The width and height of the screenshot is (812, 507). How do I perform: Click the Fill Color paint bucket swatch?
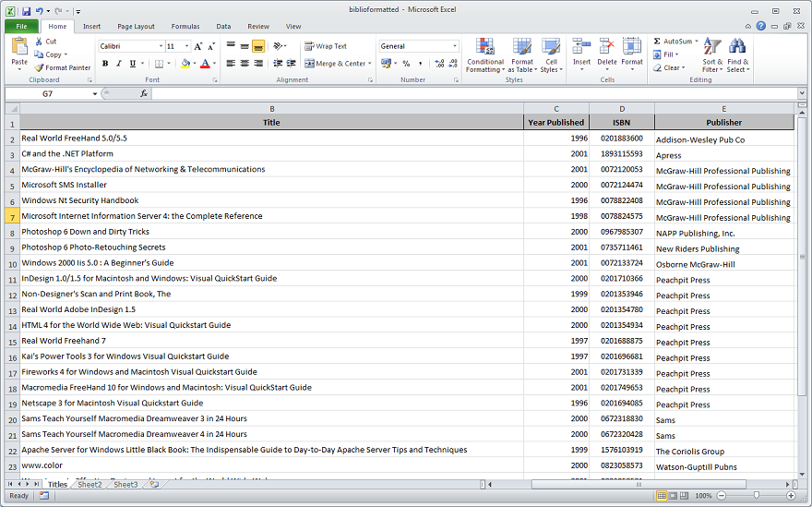pos(185,63)
